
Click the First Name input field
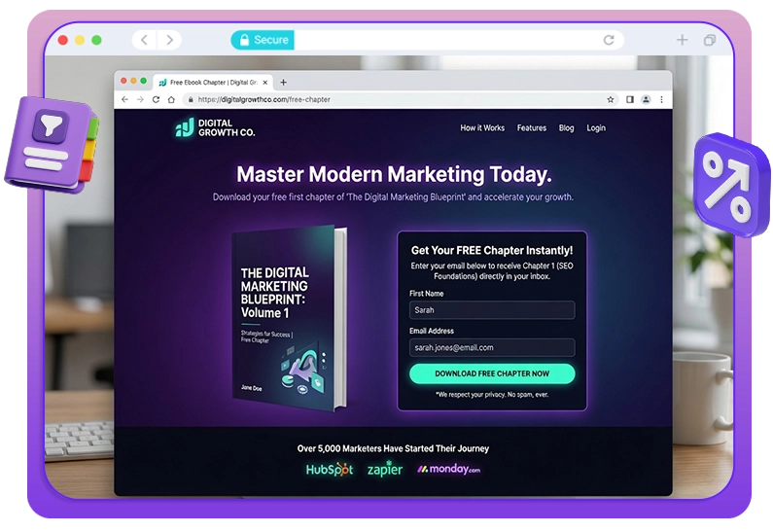coord(492,310)
